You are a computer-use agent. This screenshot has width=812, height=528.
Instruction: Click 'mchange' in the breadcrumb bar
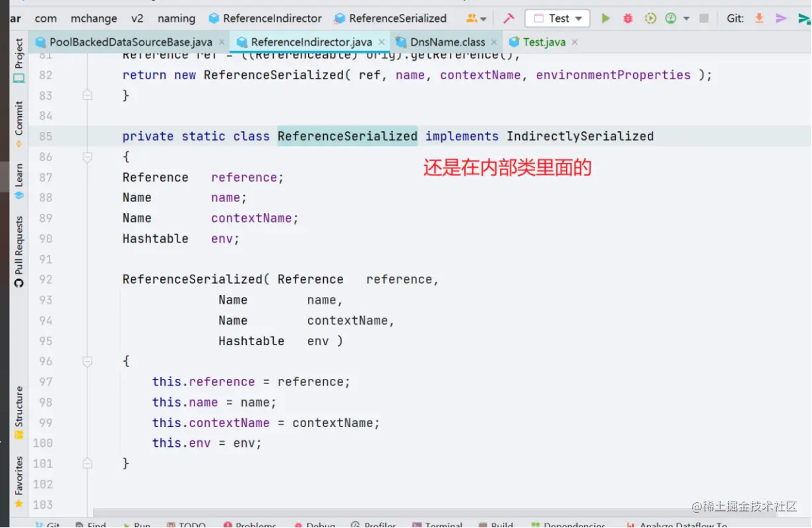(94, 18)
